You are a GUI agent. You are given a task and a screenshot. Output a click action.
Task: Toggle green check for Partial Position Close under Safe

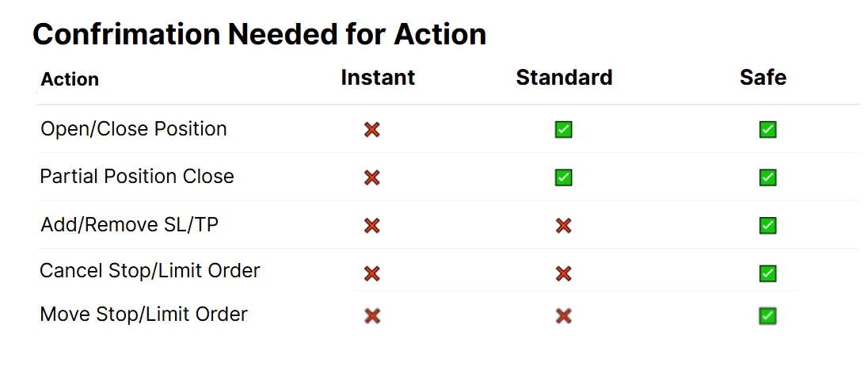[767, 177]
